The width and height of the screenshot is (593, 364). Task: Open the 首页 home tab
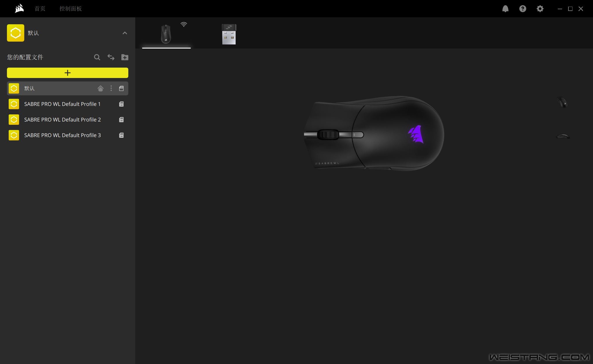click(x=40, y=9)
